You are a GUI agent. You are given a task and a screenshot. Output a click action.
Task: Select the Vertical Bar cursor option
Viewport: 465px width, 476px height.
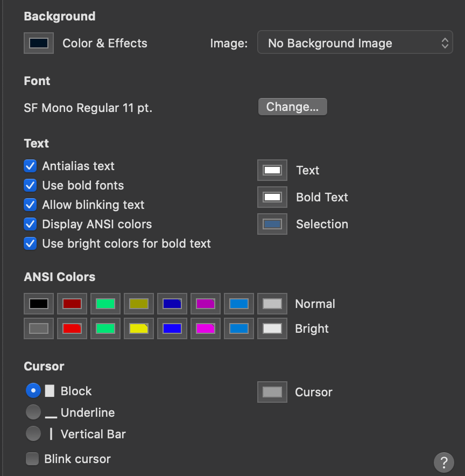pyautogui.click(x=33, y=433)
